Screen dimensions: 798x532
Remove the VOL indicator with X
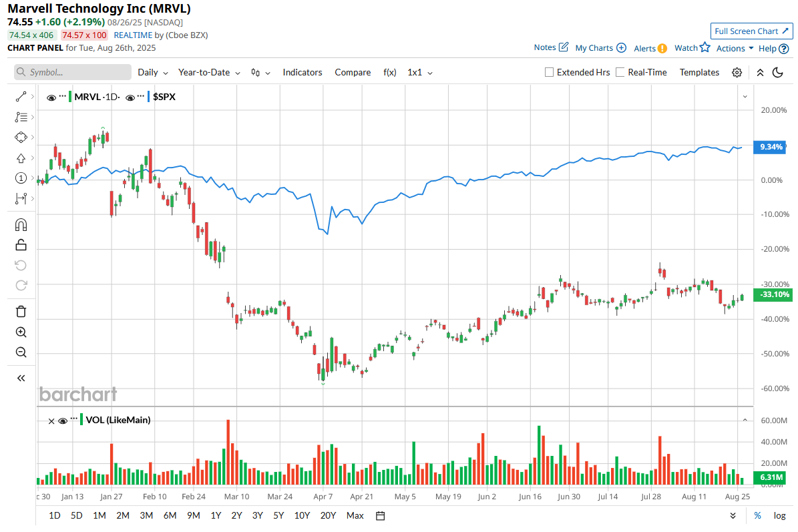point(51,421)
